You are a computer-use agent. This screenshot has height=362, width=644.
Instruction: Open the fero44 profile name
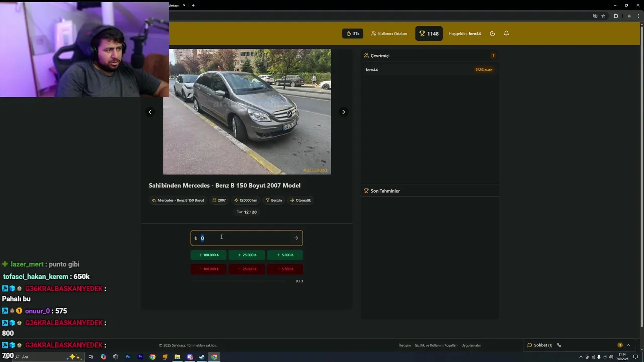pos(474,34)
